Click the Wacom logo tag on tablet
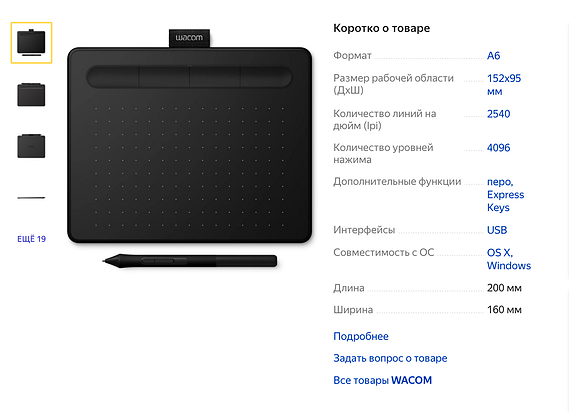The image size is (569, 412). click(189, 38)
